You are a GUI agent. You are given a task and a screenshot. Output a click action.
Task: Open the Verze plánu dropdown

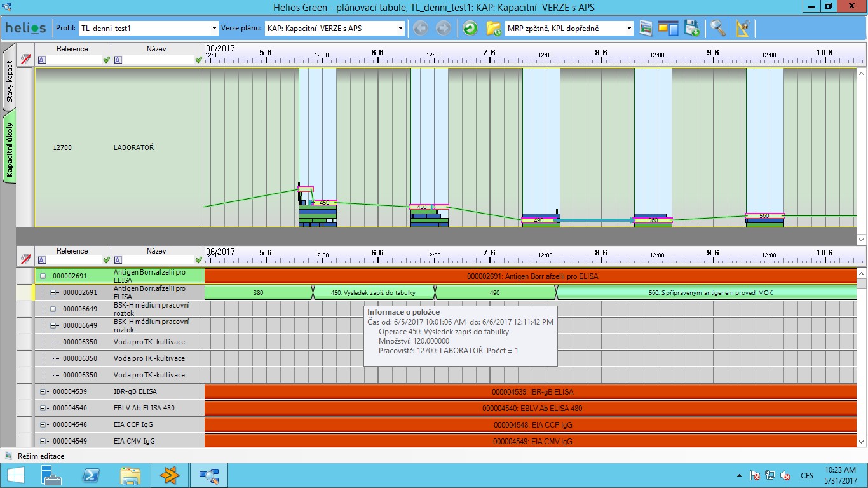[x=335, y=28]
